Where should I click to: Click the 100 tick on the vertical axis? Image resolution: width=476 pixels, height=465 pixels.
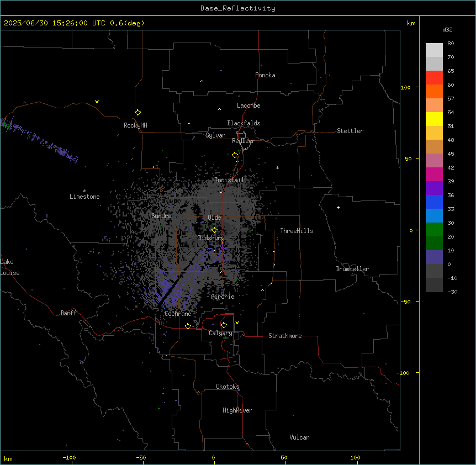tap(405, 87)
